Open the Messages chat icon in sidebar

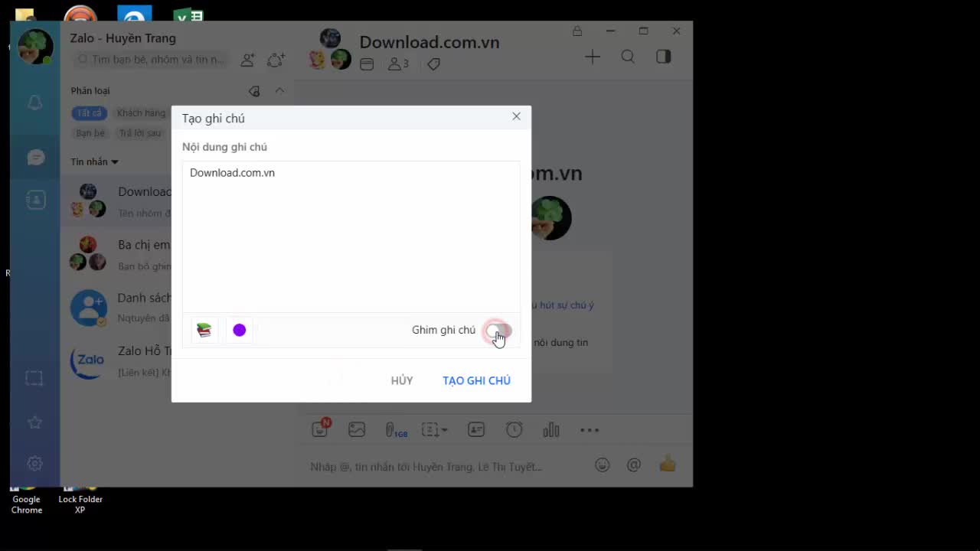35,158
